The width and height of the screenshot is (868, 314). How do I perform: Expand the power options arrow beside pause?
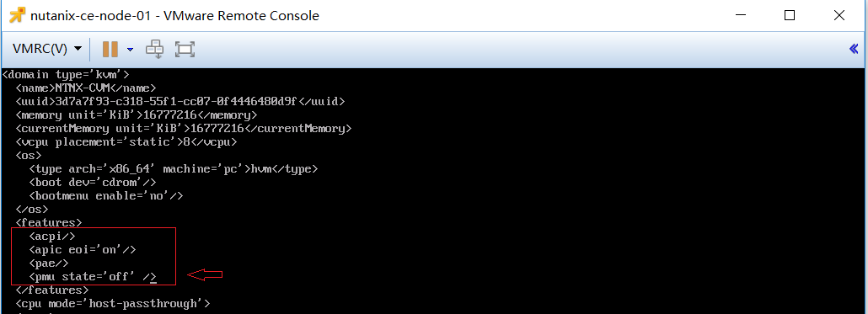click(130, 49)
